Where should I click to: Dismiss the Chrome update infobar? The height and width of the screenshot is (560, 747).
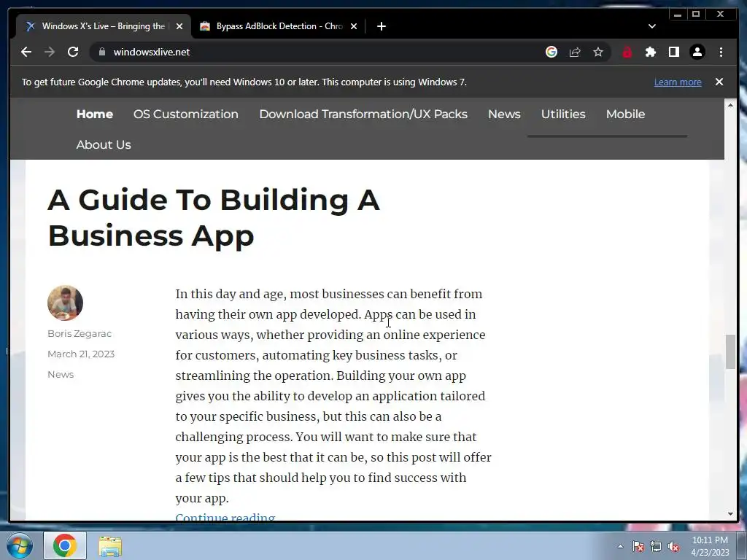point(719,82)
